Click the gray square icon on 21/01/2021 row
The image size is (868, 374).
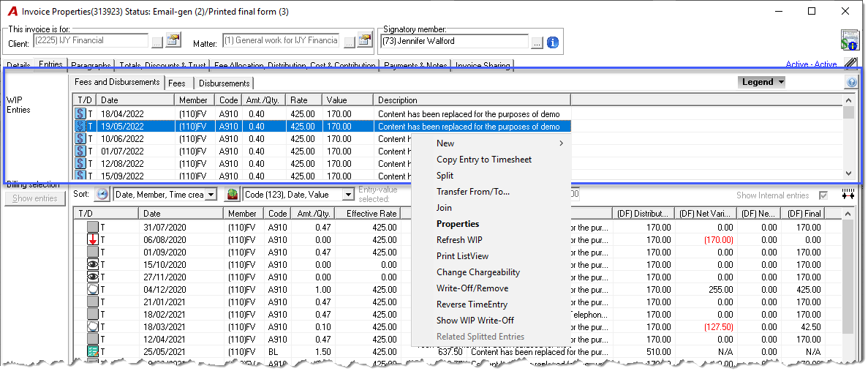(93, 302)
